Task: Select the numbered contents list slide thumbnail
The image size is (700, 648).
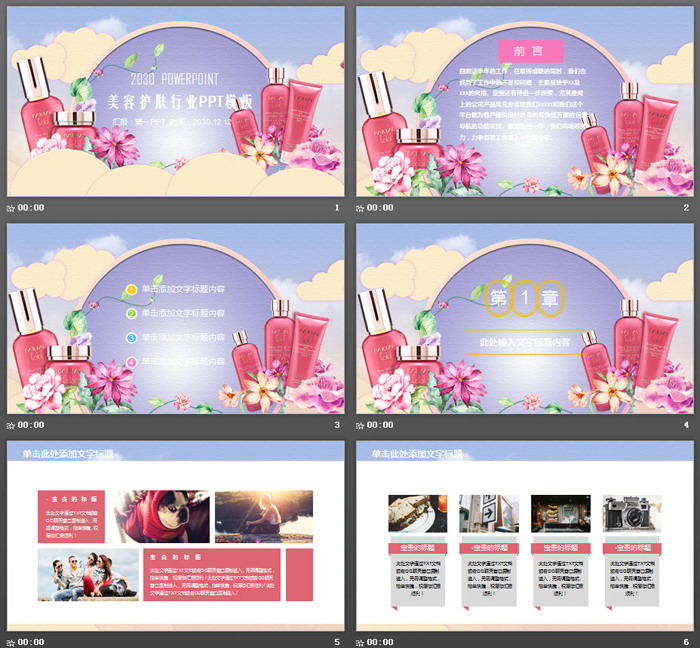Action: (175, 318)
